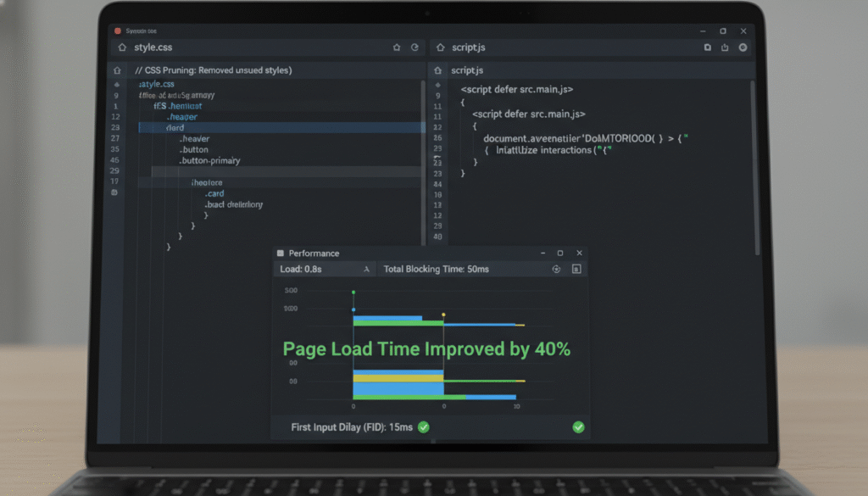Click the home icon beside style.css tab
The image size is (868, 496).
coord(122,48)
